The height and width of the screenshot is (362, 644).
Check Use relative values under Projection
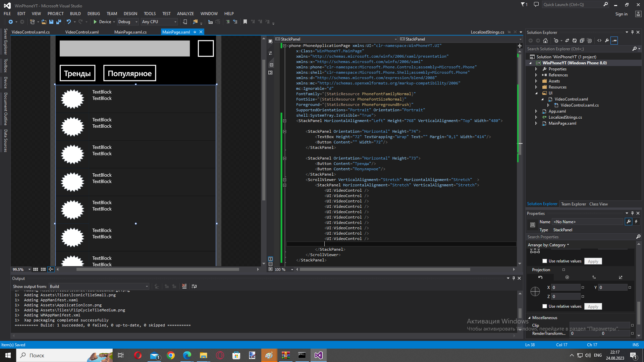coord(545,306)
